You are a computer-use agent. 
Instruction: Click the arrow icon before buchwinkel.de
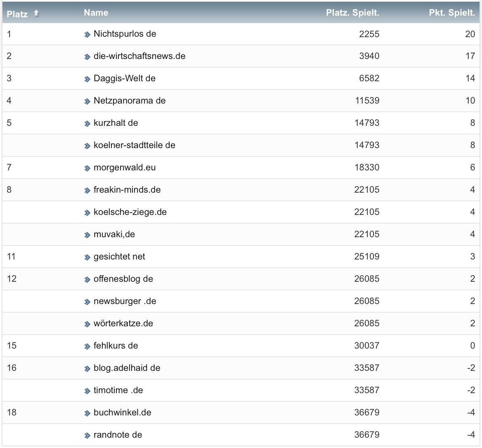click(87, 413)
